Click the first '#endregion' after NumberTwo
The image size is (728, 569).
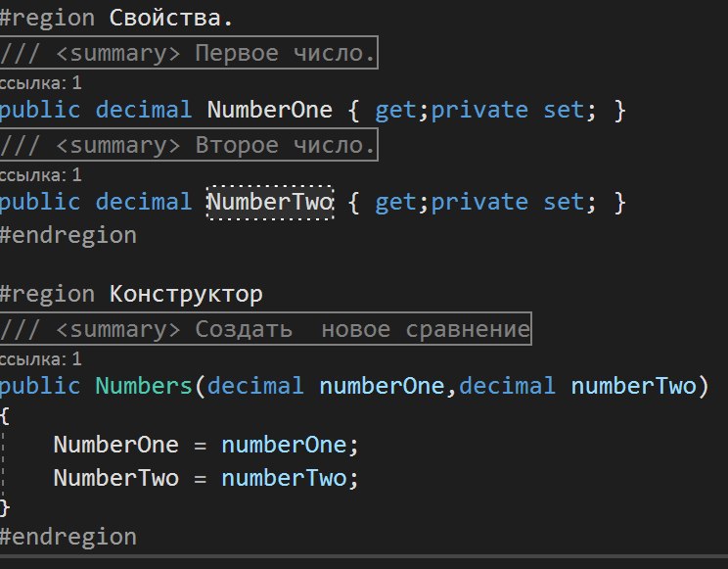pyautogui.click(x=68, y=235)
